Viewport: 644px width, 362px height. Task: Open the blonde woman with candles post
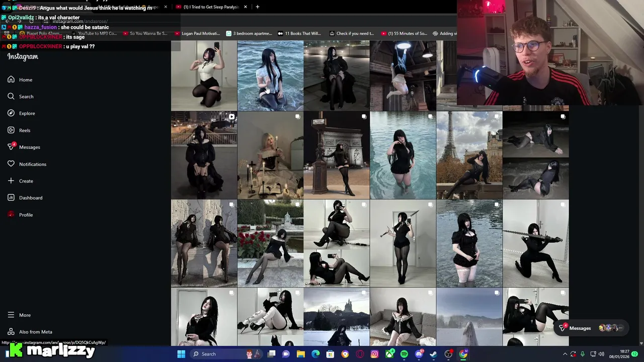pyautogui.click(x=270, y=155)
